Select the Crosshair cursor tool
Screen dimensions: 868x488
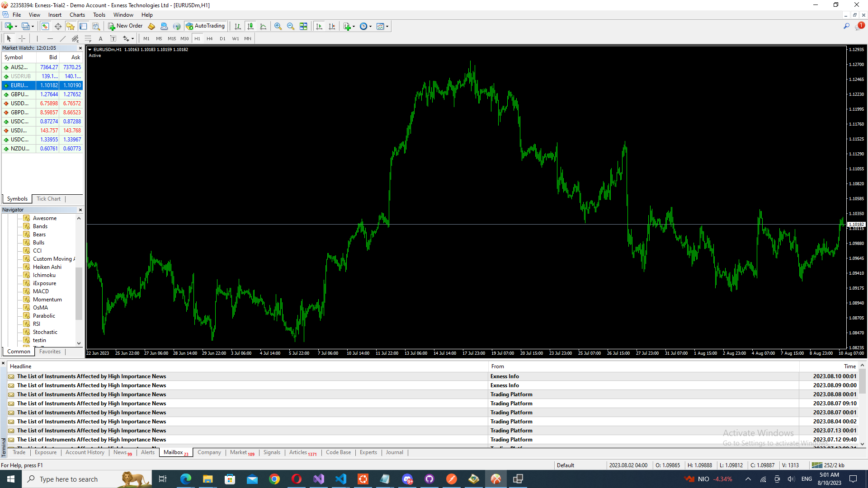point(22,38)
